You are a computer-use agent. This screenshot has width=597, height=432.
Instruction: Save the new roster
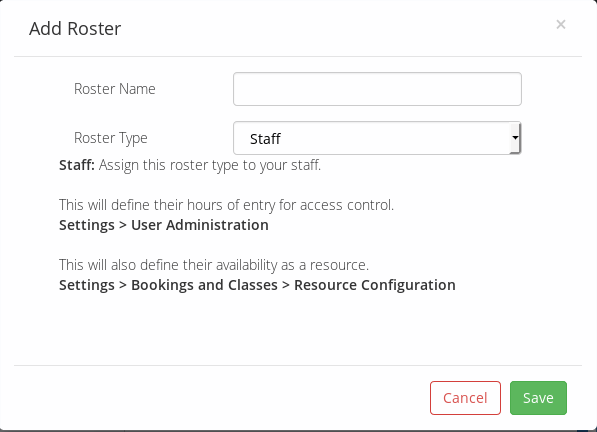tap(538, 398)
